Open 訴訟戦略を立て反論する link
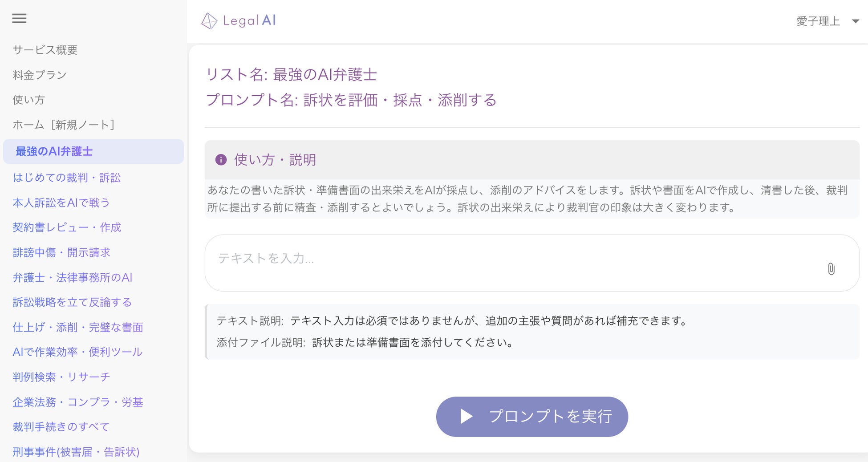 [72, 302]
